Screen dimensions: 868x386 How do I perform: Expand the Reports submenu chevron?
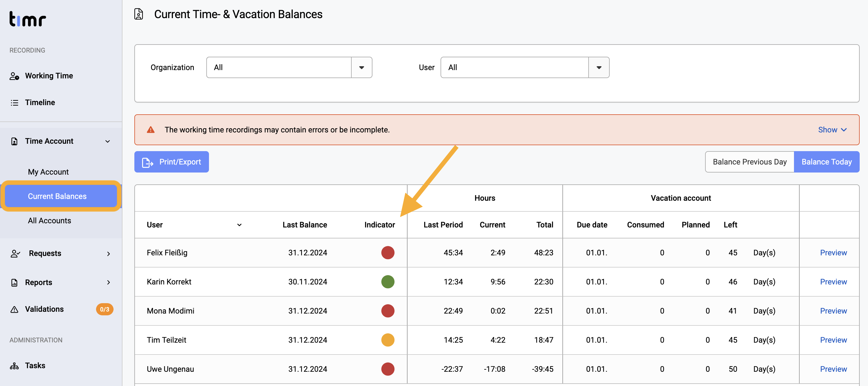point(108,282)
